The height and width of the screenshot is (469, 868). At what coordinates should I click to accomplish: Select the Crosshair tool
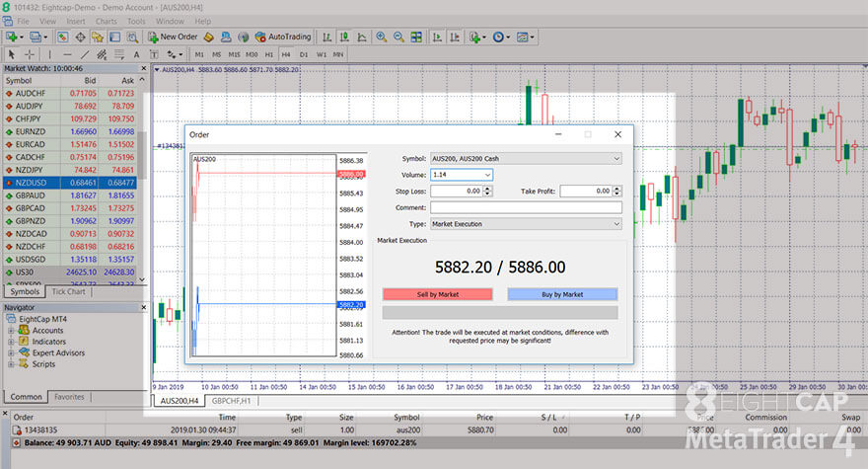point(30,54)
